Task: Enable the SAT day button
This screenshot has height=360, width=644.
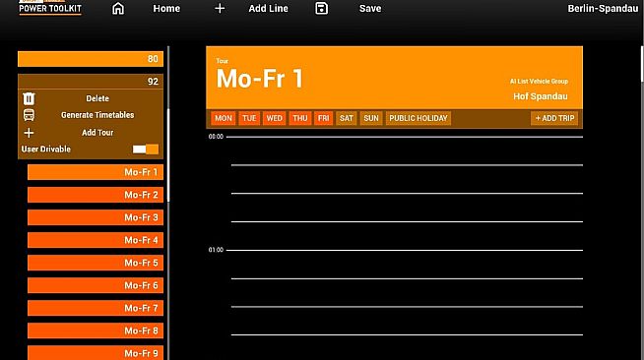Action: tap(347, 118)
